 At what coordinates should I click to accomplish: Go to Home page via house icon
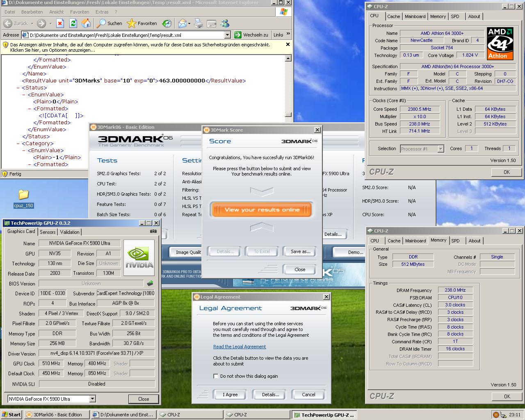tap(86, 23)
